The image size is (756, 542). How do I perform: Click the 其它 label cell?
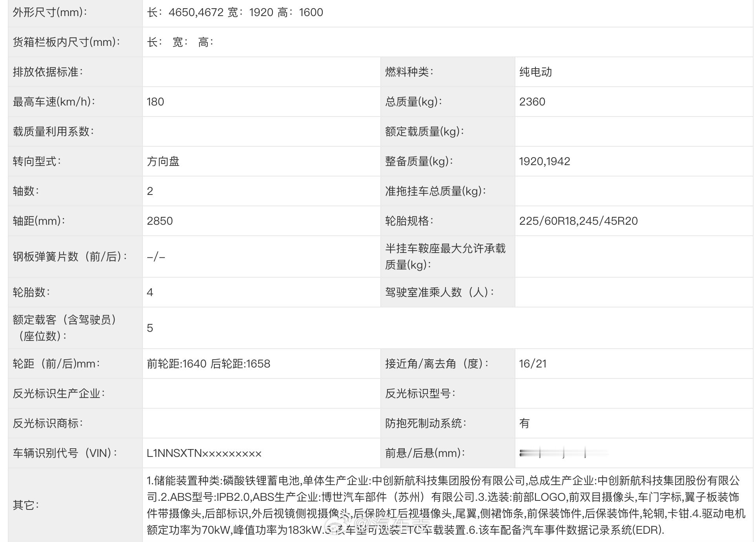pos(26,505)
